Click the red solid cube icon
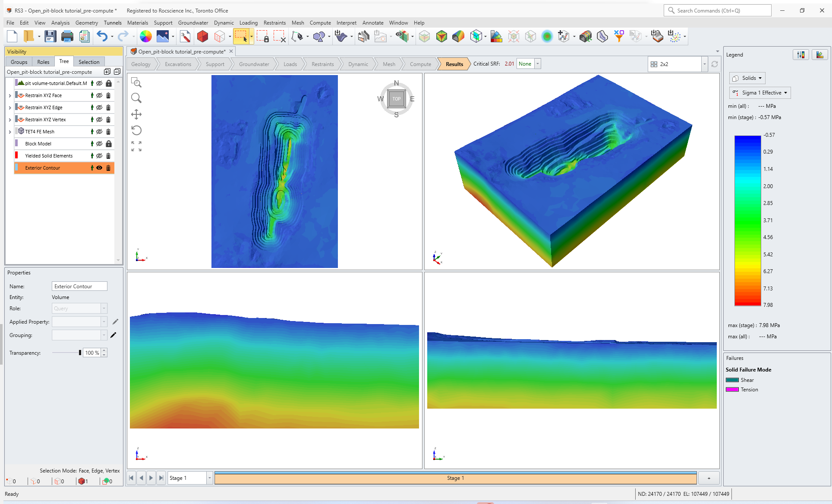Image resolution: width=832 pixels, height=504 pixels. [x=202, y=37]
